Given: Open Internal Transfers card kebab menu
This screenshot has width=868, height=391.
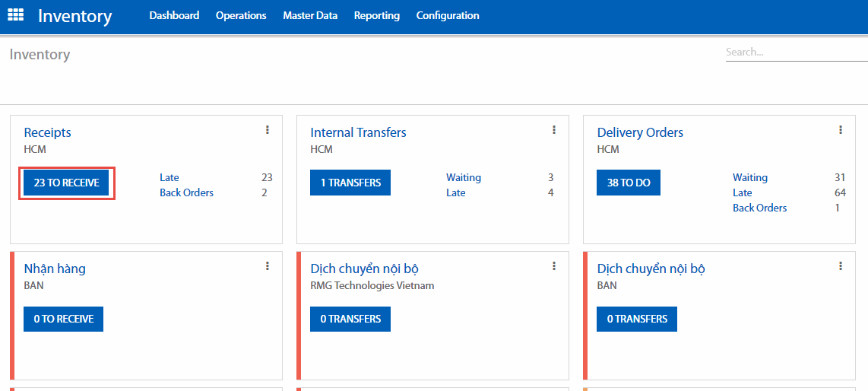Looking at the screenshot, I should [x=554, y=130].
